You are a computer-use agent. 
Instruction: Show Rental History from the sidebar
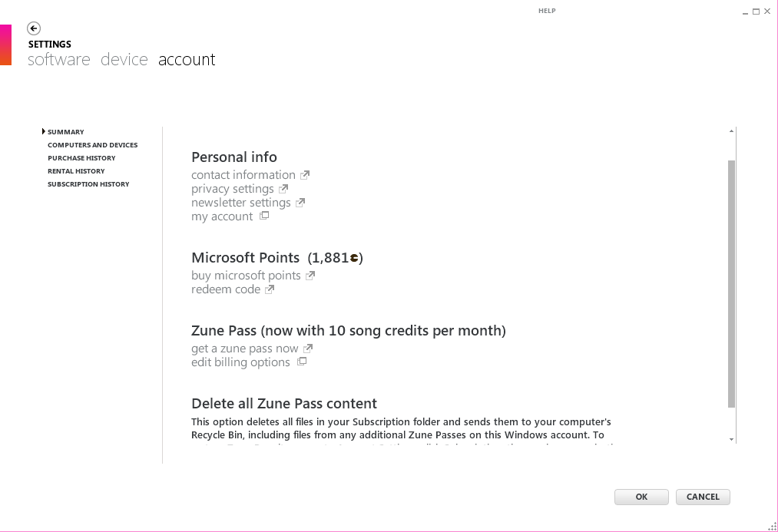pyautogui.click(x=76, y=171)
